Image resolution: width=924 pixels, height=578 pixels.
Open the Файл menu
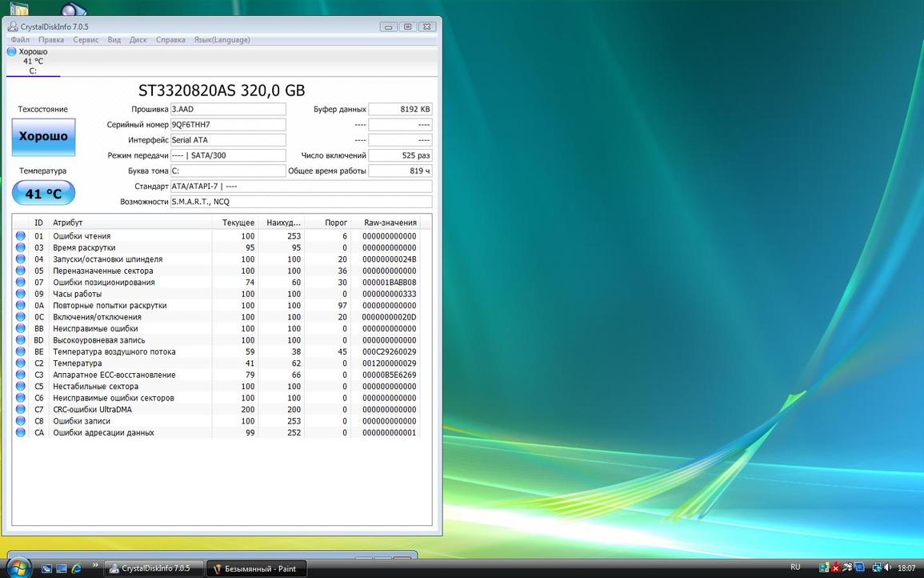(20, 40)
